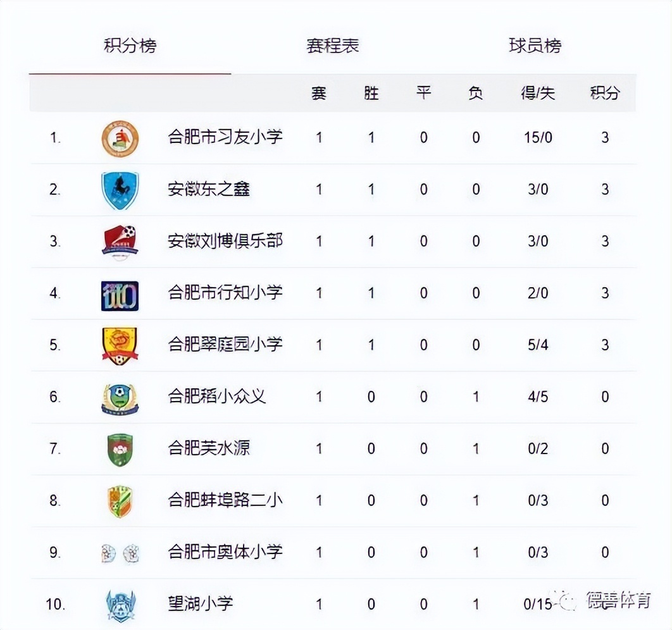Image resolution: width=672 pixels, height=630 pixels.
Task: Click the 望湖小学 winged crest logo
Action: (x=120, y=605)
